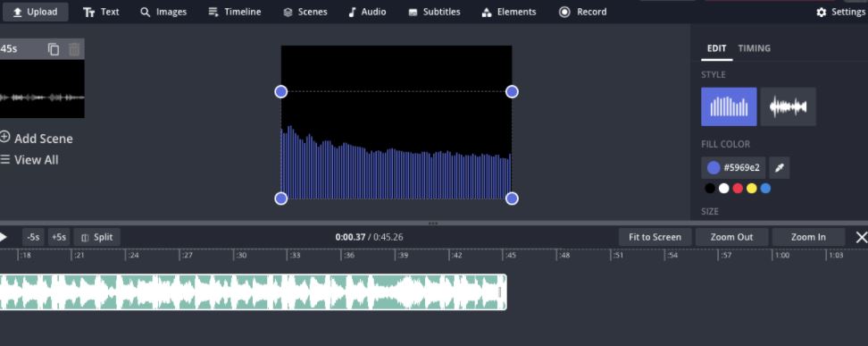The image size is (868, 346).
Task: Click the bottom-left waveform resize handle
Action: point(281,198)
